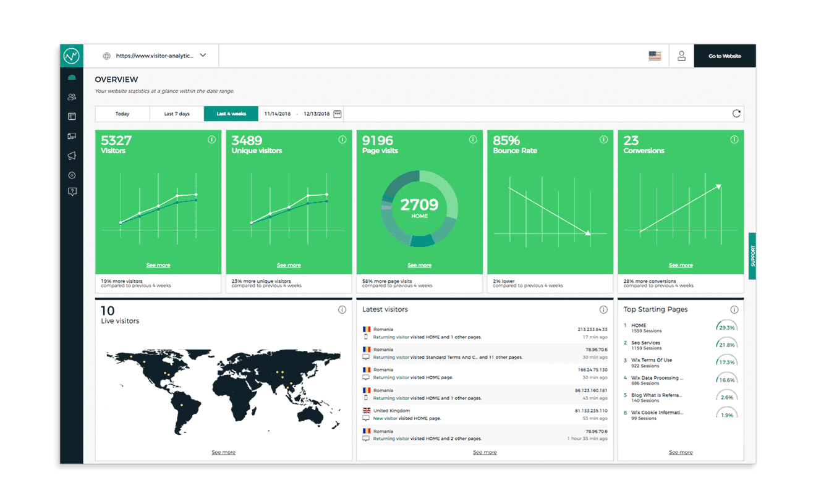Open the visitor recordings icon in sidebar
Image resolution: width=816 pixels, height=504 pixels.
(x=72, y=136)
